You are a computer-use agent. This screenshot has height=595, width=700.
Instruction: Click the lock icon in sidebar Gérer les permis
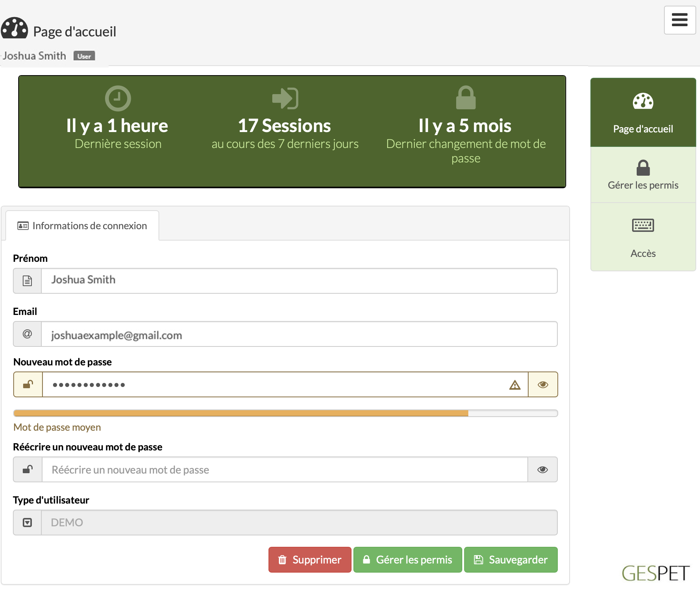point(643,167)
